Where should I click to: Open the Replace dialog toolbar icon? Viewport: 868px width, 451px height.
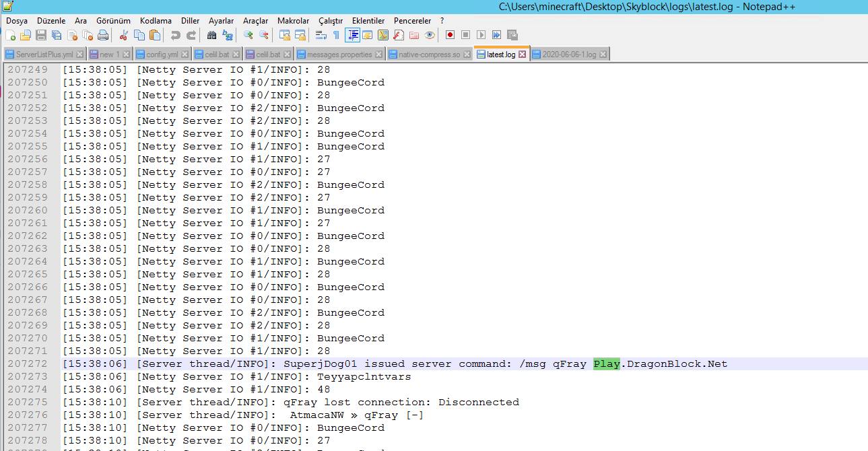(x=228, y=35)
